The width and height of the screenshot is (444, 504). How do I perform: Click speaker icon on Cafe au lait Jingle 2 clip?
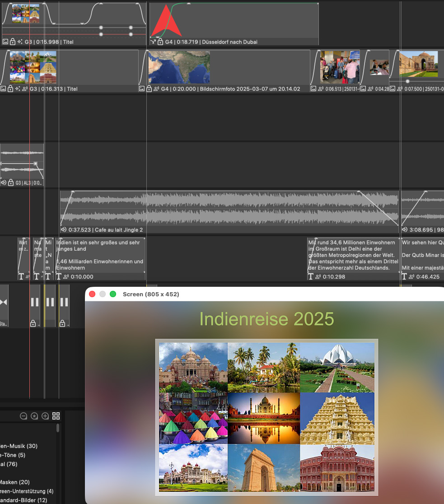[x=63, y=229]
